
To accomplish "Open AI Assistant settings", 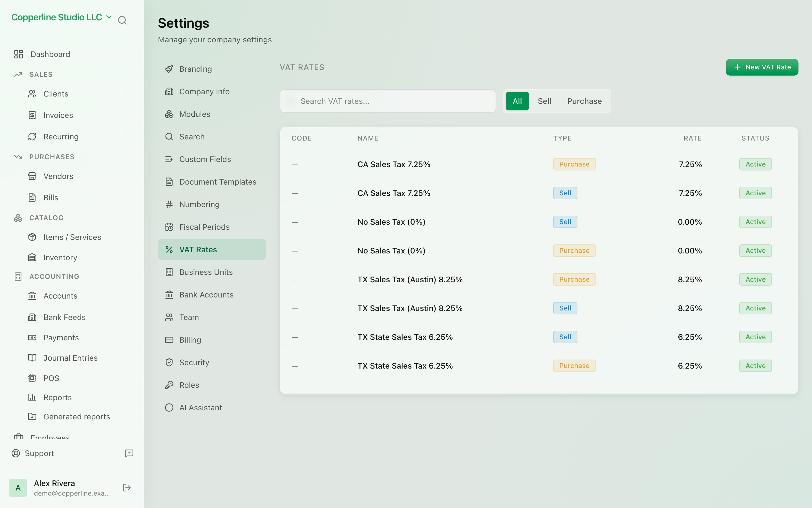I will 212,408.
